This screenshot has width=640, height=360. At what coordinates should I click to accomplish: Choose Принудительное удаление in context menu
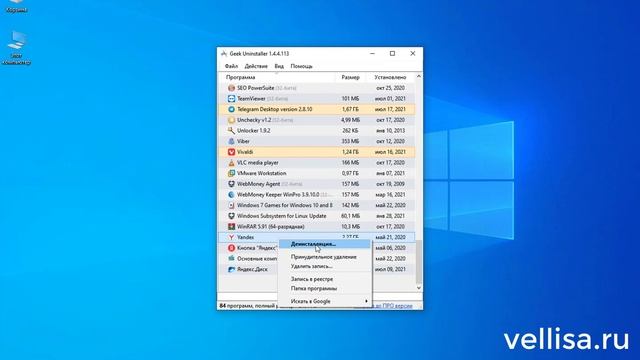coord(325,257)
